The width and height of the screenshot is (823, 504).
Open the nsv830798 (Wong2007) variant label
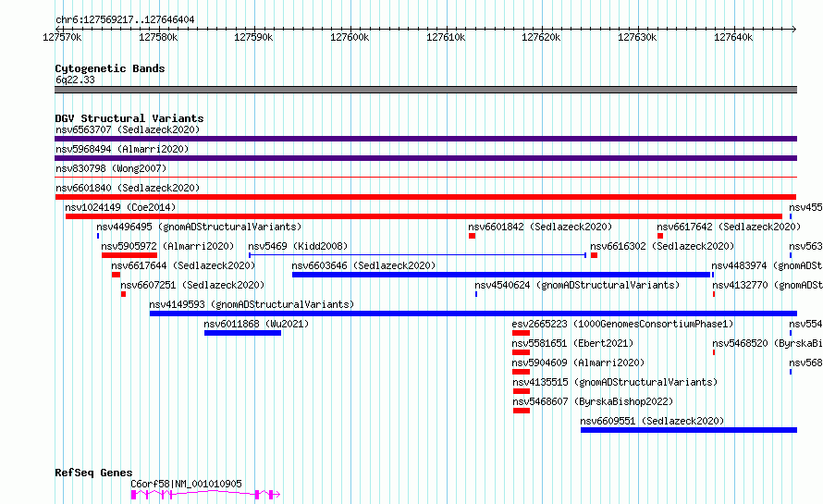click(x=111, y=168)
